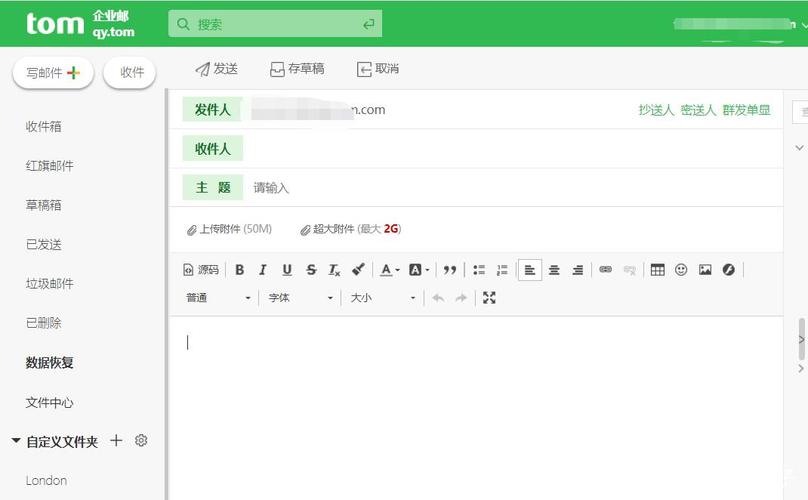Click the strikethrough icon
The image size is (808, 500).
[x=311, y=270]
